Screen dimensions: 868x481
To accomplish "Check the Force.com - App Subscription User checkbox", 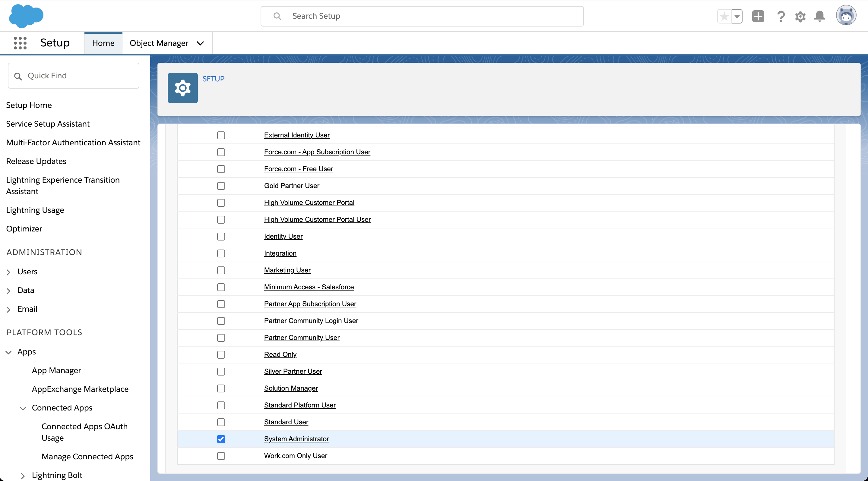I will (x=221, y=152).
